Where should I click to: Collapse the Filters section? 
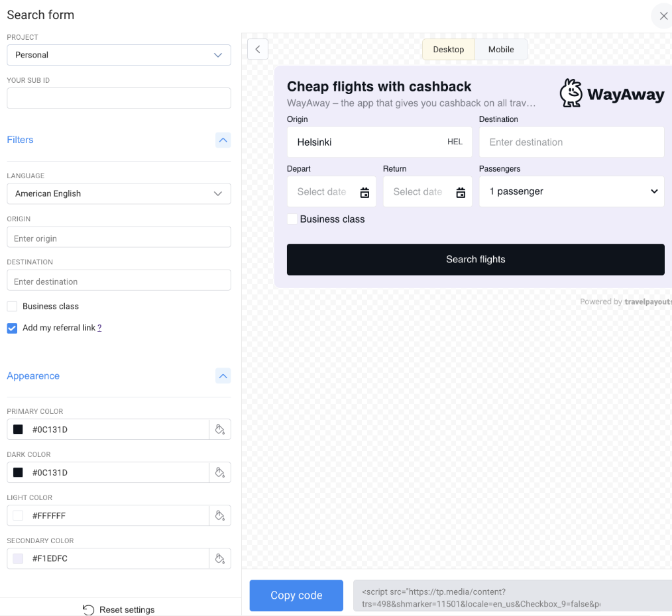pos(223,140)
